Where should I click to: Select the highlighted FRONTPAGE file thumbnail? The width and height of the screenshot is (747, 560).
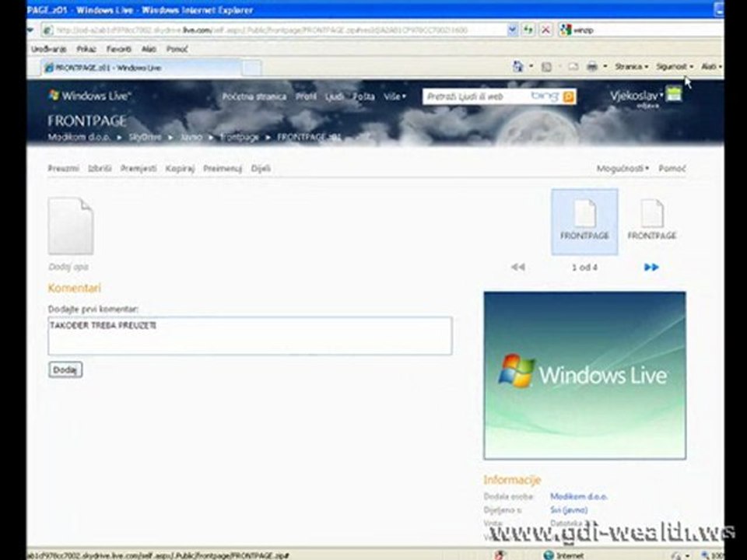(584, 222)
